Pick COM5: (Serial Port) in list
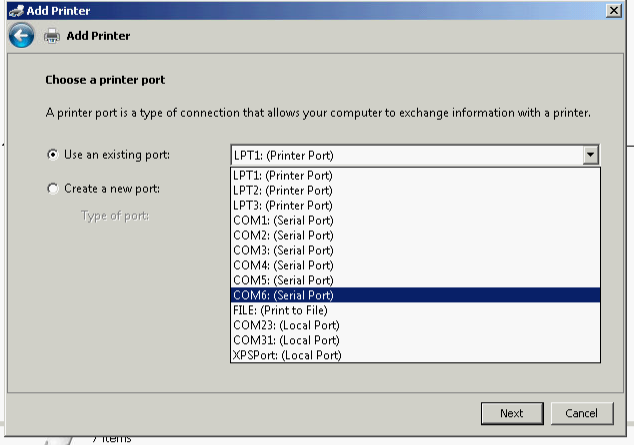 [x=283, y=280]
